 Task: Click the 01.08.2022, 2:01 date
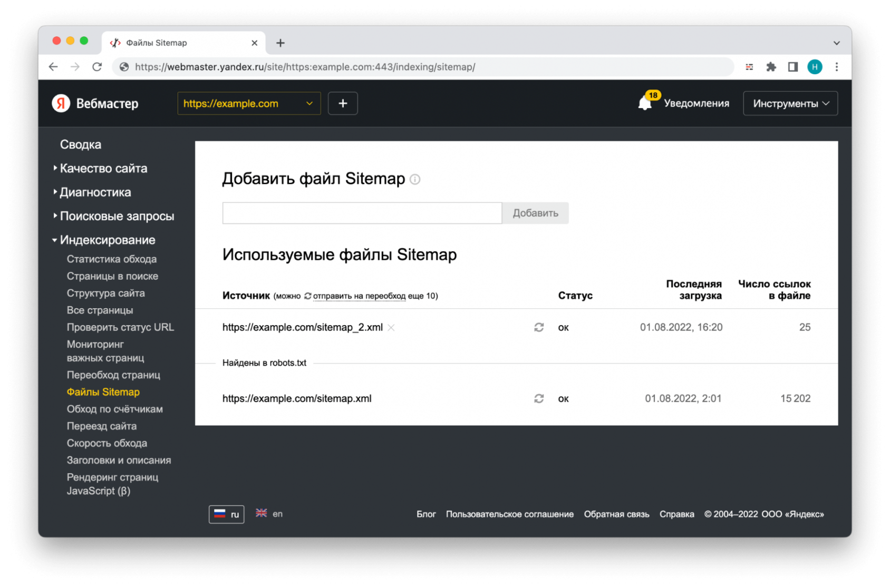click(x=683, y=398)
